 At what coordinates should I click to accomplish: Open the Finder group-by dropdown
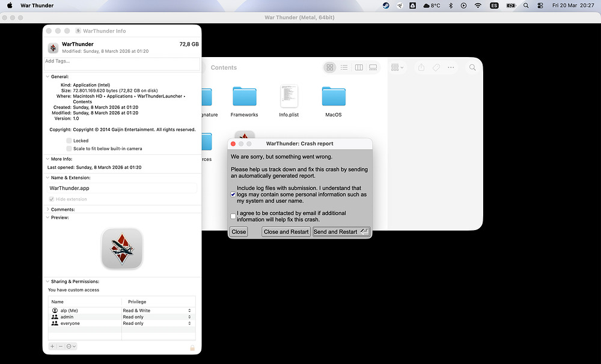click(x=397, y=67)
